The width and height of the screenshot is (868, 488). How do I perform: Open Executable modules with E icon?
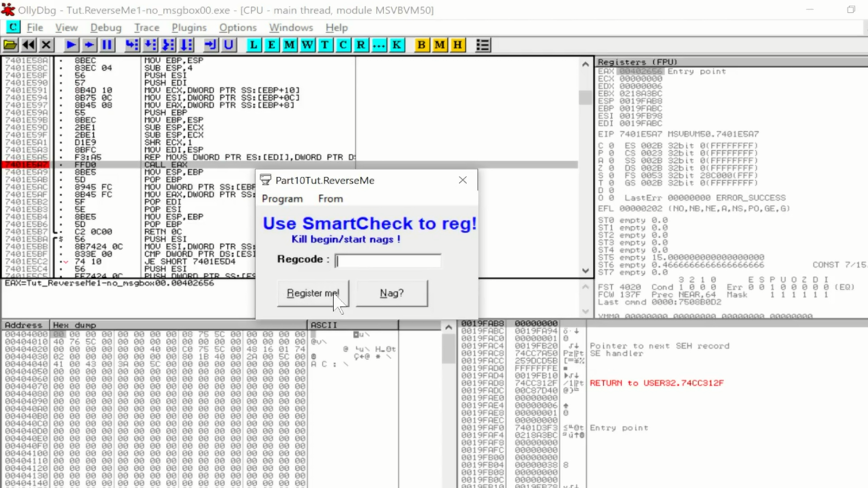pyautogui.click(x=271, y=45)
